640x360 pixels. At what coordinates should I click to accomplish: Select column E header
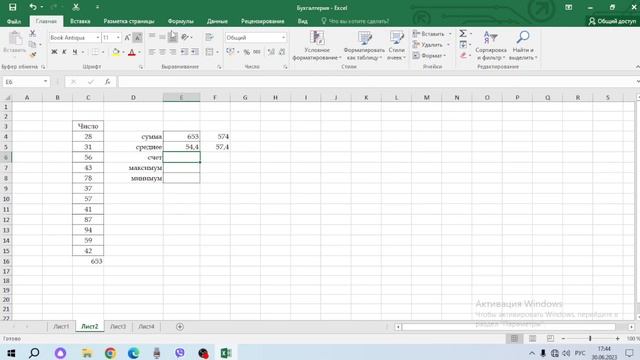pos(182,98)
